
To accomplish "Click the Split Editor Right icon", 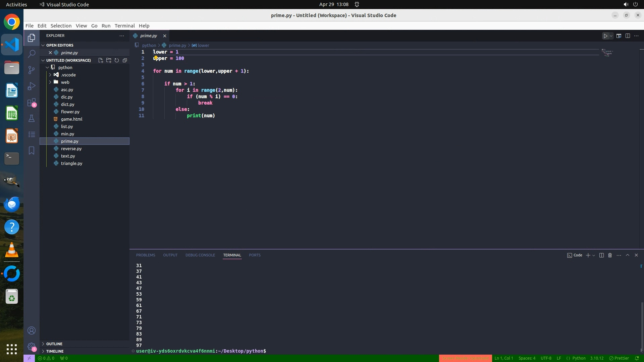I will pos(628,36).
